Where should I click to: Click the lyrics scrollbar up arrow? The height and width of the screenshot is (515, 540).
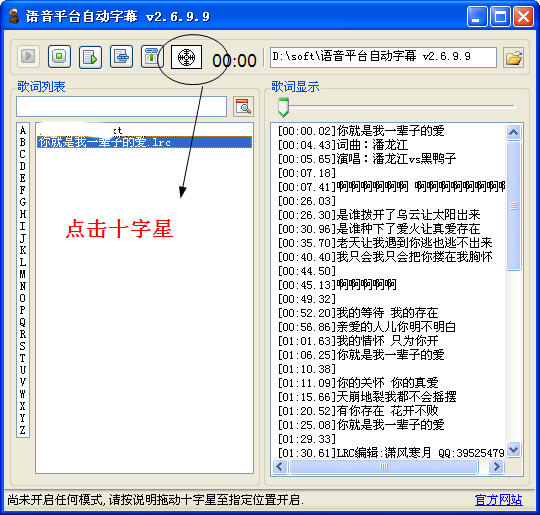(513, 132)
